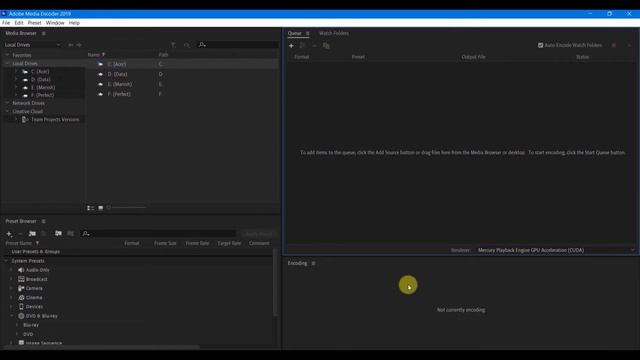This screenshot has height=360, width=640.
Task: Sort presets by Preset Name column header
Action: (x=18, y=243)
